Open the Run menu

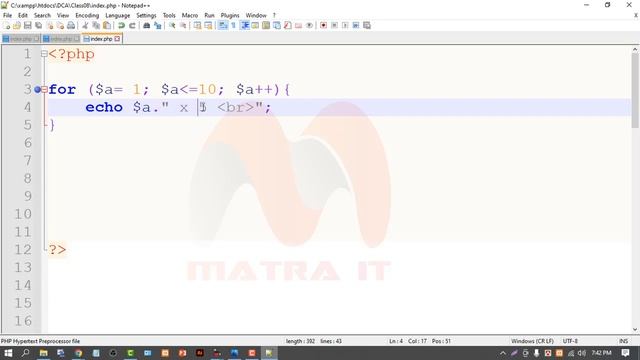pyautogui.click(x=209, y=15)
